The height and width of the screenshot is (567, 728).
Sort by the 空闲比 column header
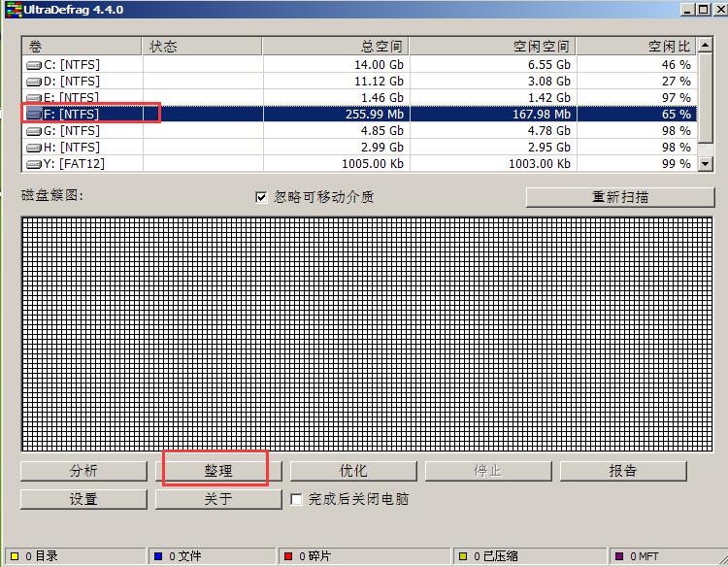(x=636, y=47)
